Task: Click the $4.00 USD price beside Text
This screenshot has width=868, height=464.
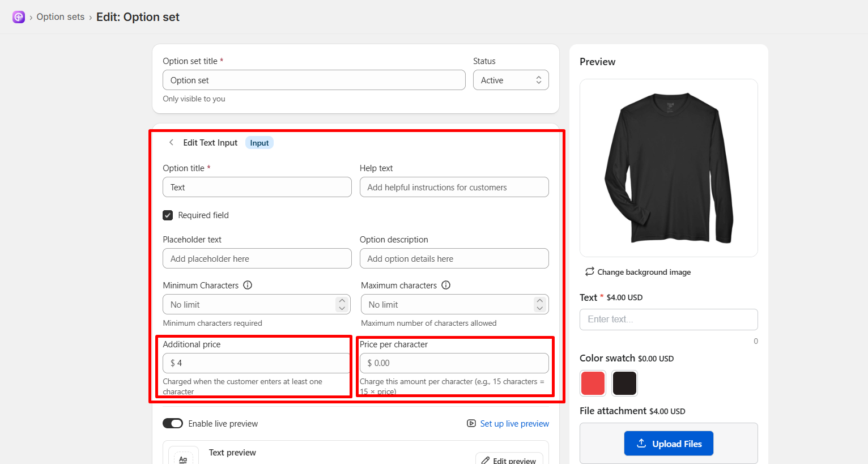Action: 624,297
